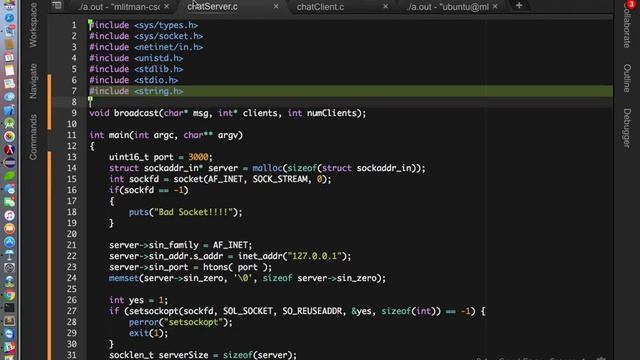Click the perror("setsockopt") line
Image resolution: width=640 pixels, height=360 pixels.
click(180, 322)
